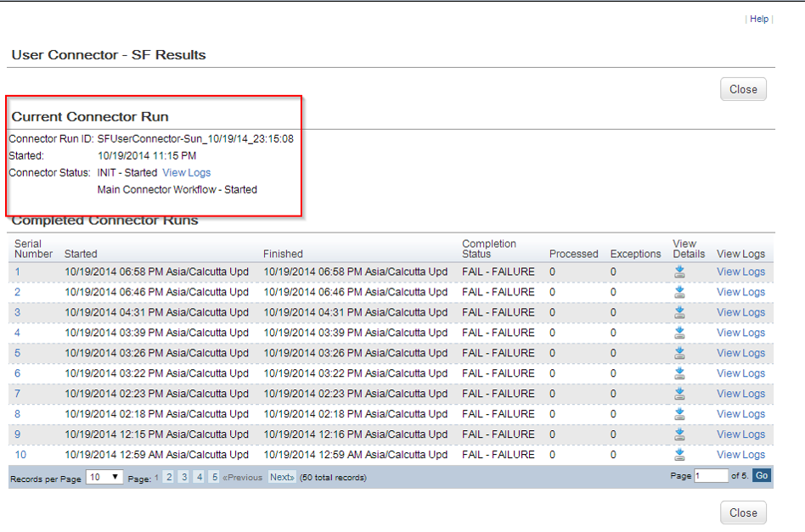
Task: View Logs for serial number 6 row
Action: coord(740,373)
